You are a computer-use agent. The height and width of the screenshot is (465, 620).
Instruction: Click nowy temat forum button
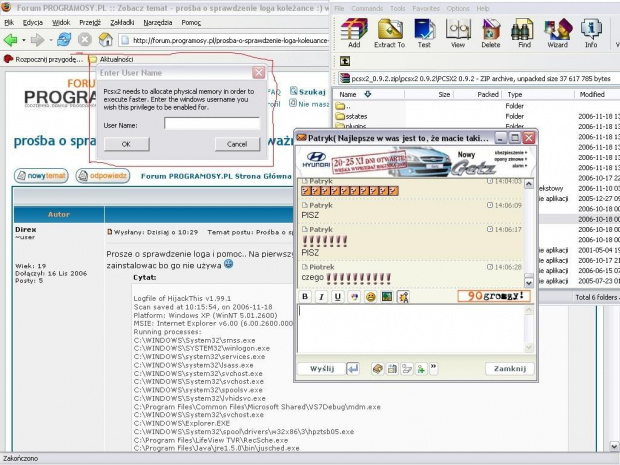pos(41,176)
